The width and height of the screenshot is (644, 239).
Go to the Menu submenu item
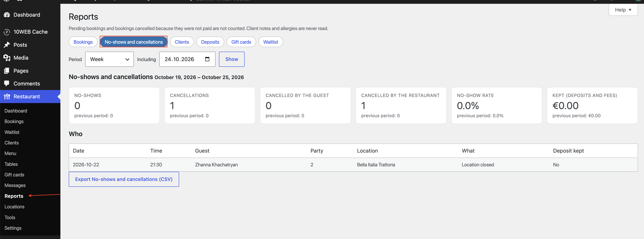(10, 153)
